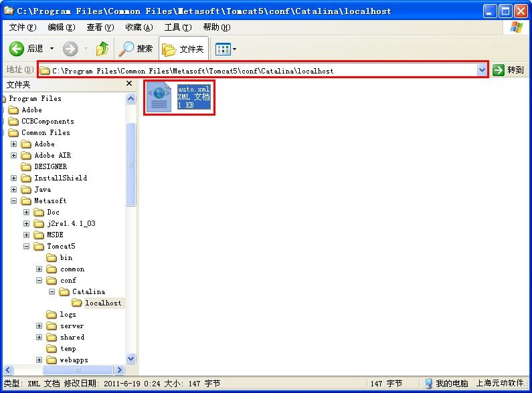Close the folders pane with X
The image size is (532, 393).
[x=130, y=84]
